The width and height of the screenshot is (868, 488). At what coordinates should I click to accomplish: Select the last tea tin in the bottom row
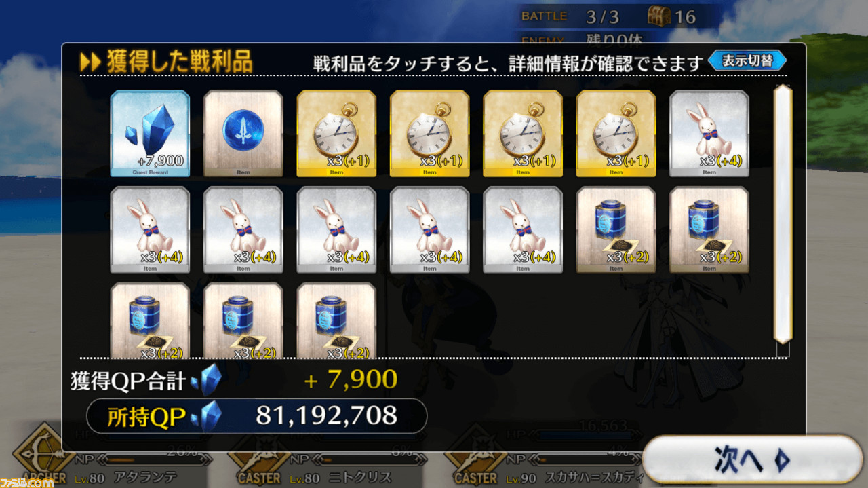(x=336, y=320)
